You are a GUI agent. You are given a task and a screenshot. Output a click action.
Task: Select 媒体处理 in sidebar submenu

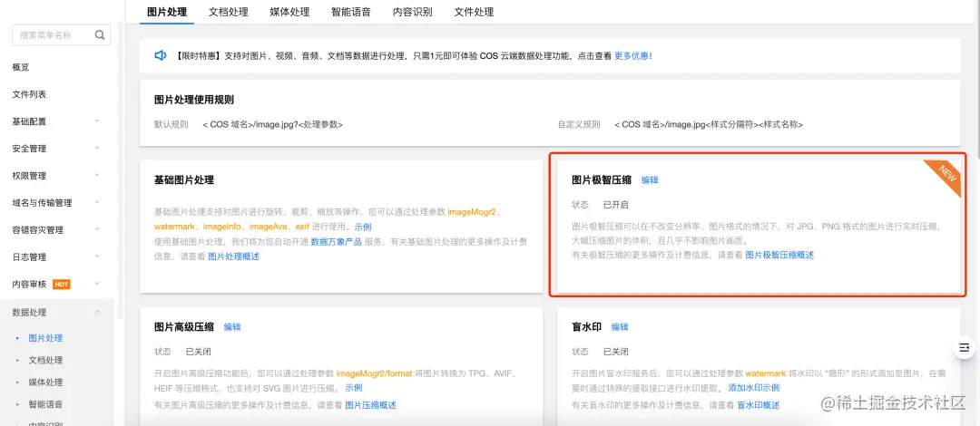click(45, 382)
